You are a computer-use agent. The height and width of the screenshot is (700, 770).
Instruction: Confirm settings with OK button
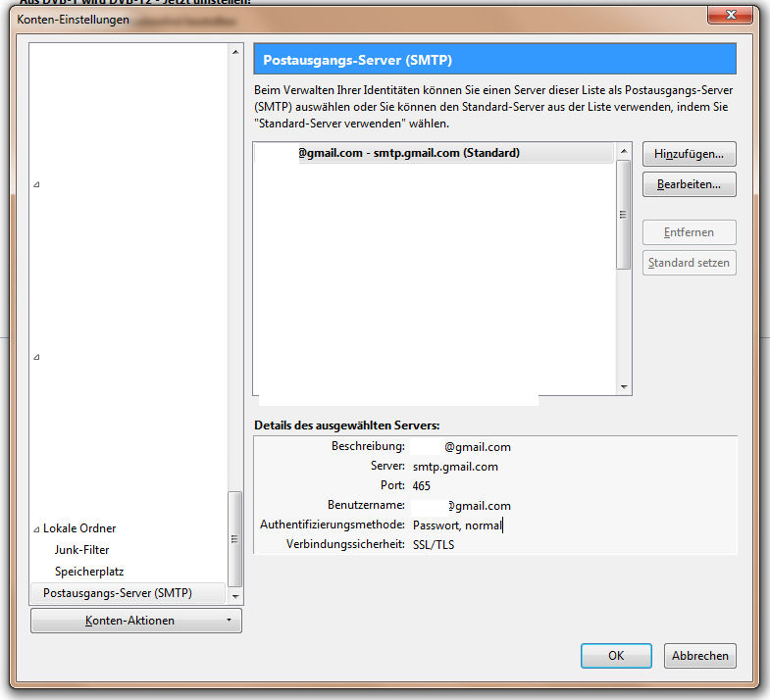pos(616,656)
